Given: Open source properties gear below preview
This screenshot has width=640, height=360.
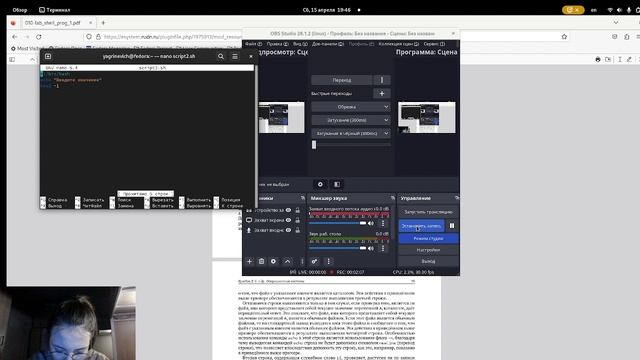Looking at the screenshot, I should click(320, 184).
